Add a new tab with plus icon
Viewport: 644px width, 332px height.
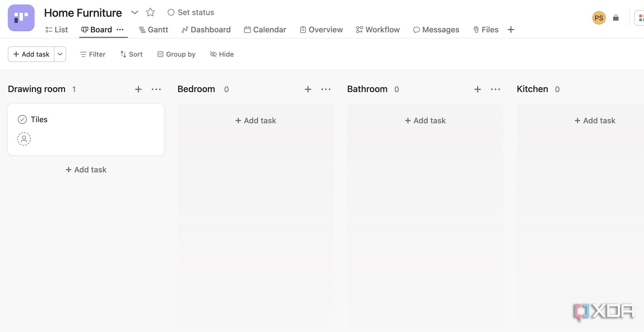[511, 30]
